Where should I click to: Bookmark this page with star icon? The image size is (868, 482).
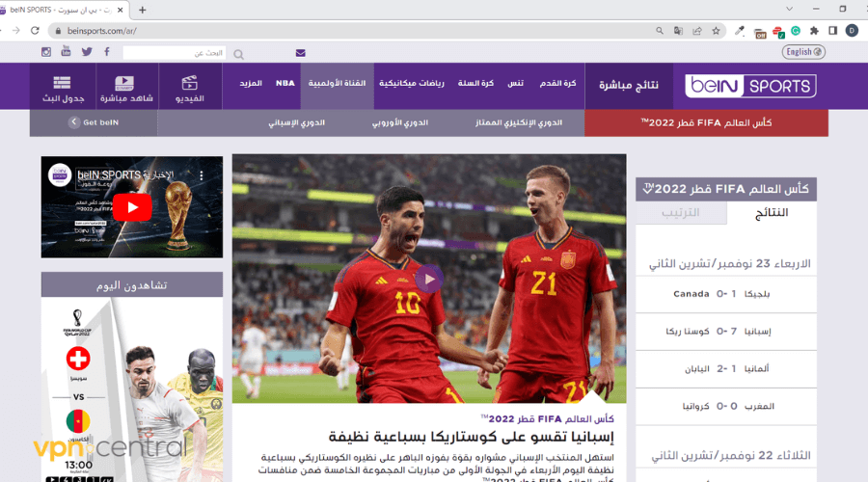click(x=716, y=31)
